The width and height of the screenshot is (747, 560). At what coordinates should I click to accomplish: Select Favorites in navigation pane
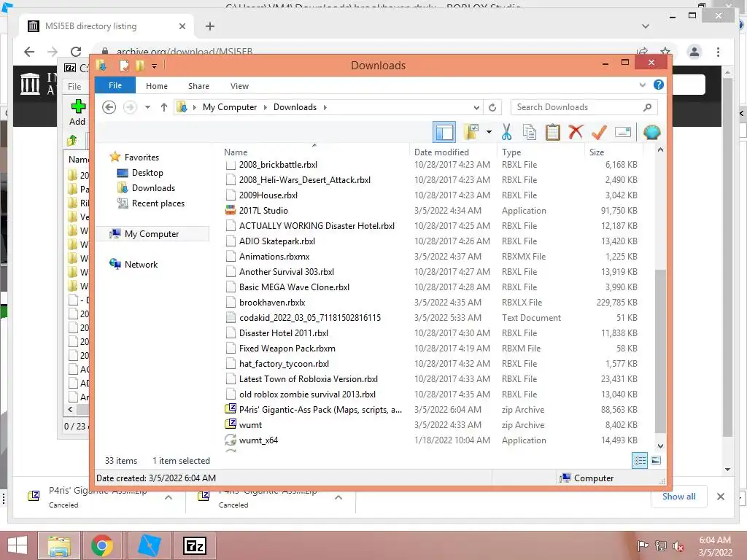coord(142,157)
